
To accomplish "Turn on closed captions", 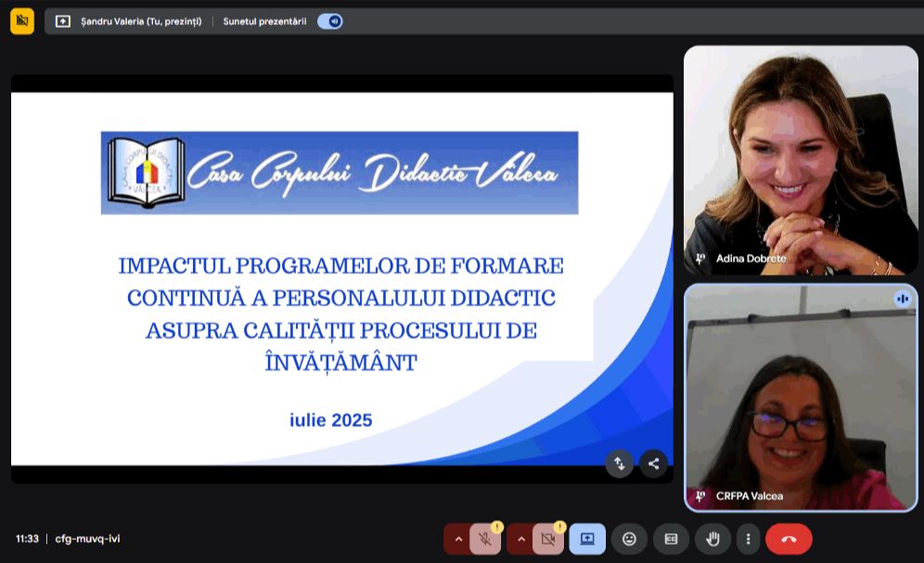I will click(x=671, y=539).
